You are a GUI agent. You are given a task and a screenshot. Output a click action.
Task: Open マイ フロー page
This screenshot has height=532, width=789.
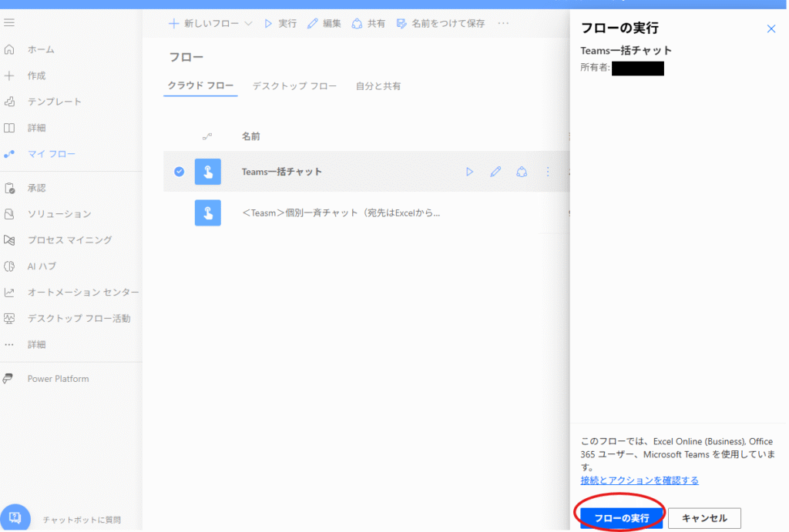(x=52, y=154)
